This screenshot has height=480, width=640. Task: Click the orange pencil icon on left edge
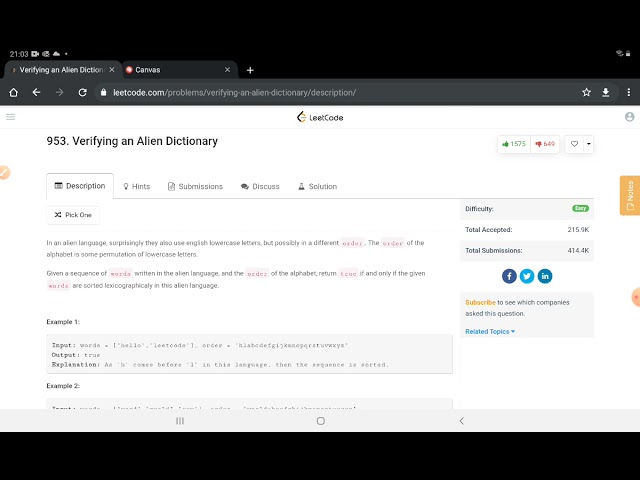pyautogui.click(x=4, y=172)
